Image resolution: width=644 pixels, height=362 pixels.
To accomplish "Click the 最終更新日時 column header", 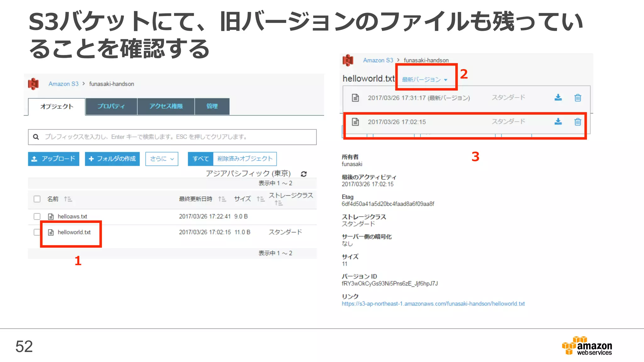I will tap(196, 199).
